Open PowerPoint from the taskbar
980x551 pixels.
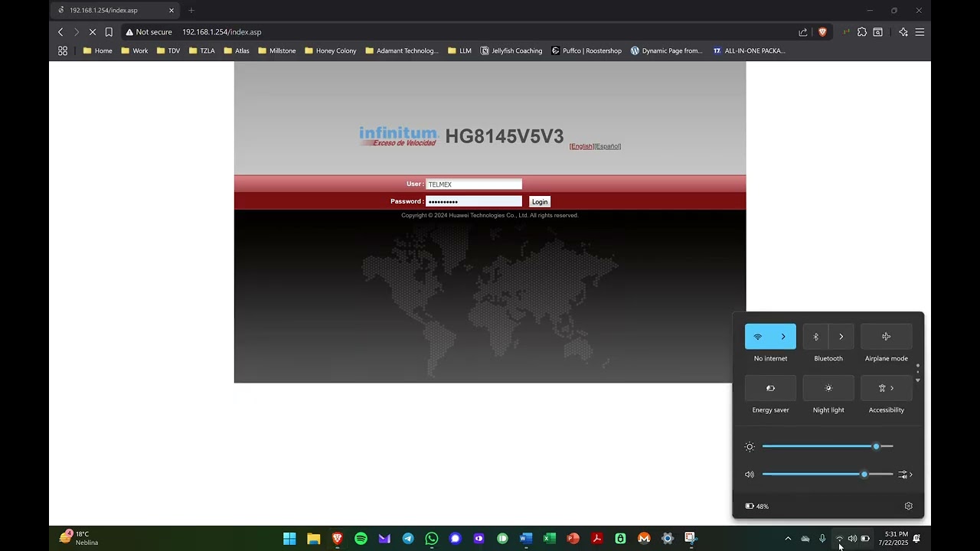click(x=573, y=539)
